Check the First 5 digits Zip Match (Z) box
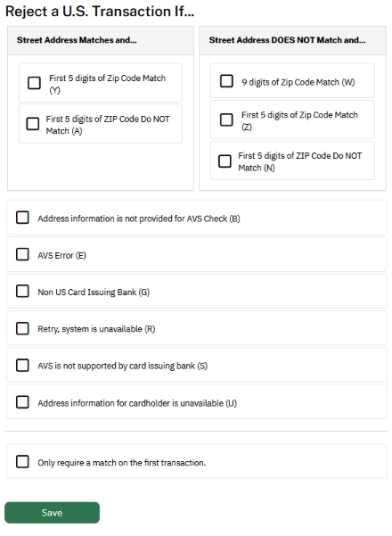 226,120
